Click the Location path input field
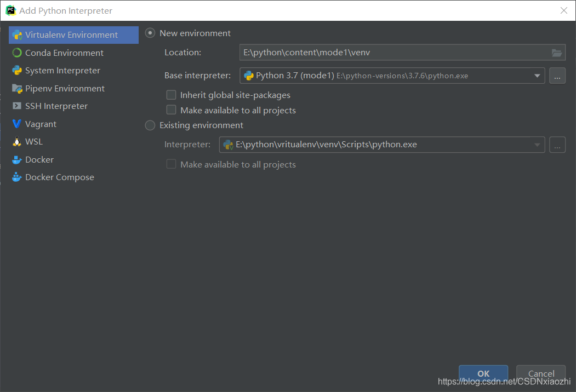576x392 pixels. (402, 53)
